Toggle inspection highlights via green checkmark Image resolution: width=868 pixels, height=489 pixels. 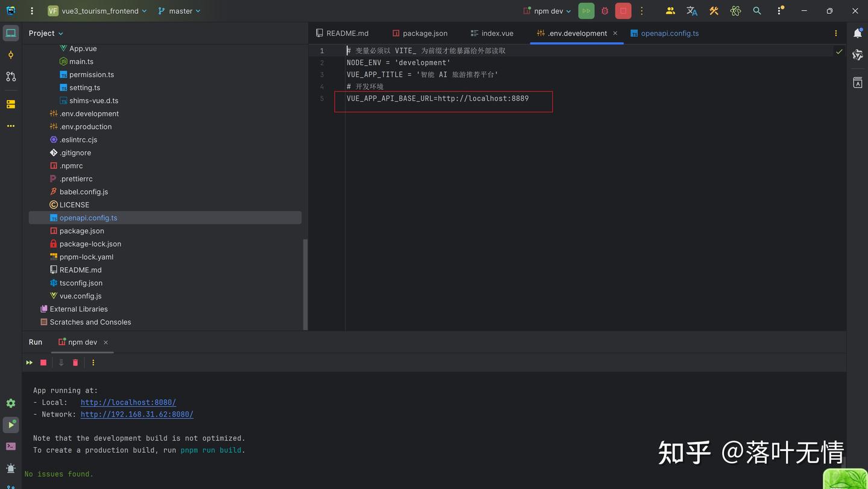coord(839,51)
